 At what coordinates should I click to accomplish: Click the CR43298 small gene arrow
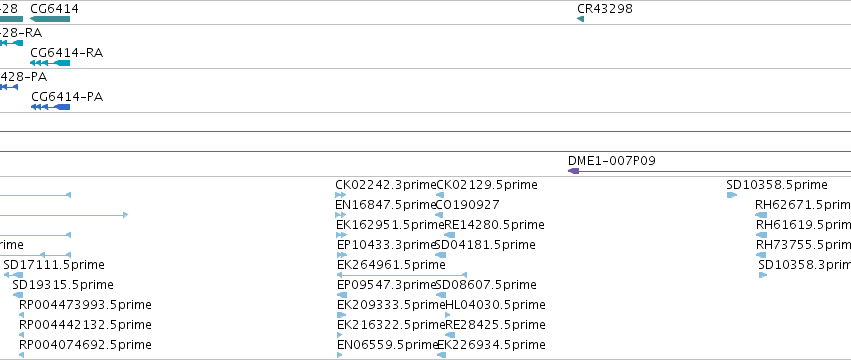(x=580, y=19)
